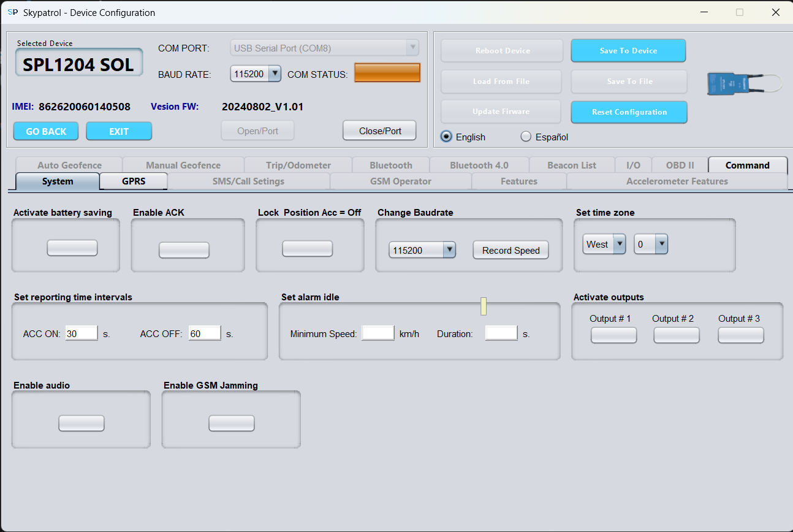This screenshot has height=532, width=793.
Task: Click the EXIT button
Action: [x=119, y=131]
